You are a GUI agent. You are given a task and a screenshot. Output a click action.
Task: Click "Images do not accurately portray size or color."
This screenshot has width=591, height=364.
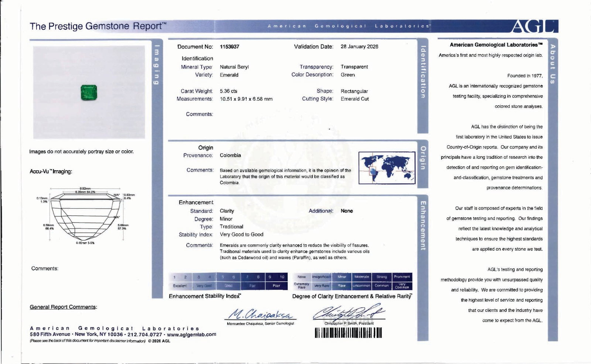pyautogui.click(x=81, y=152)
